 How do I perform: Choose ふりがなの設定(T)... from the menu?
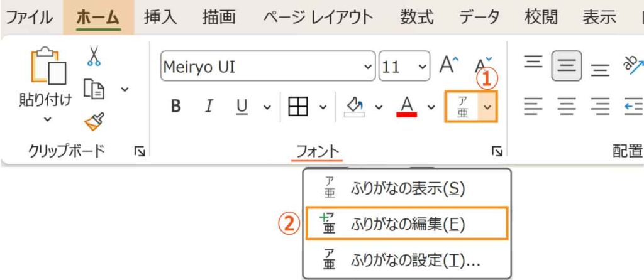[x=407, y=260]
